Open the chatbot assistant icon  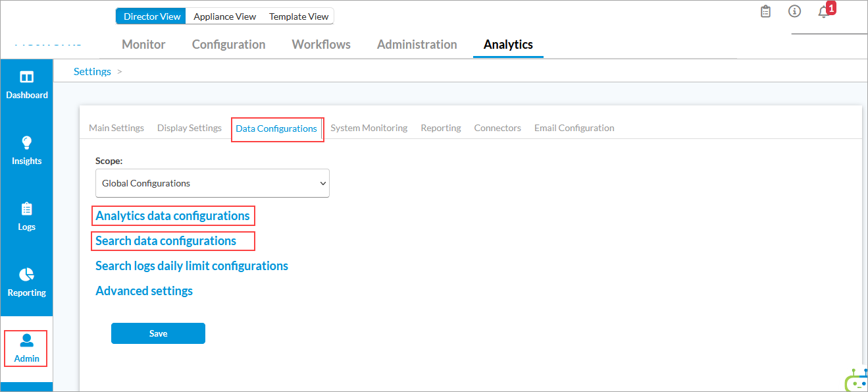tap(856, 380)
